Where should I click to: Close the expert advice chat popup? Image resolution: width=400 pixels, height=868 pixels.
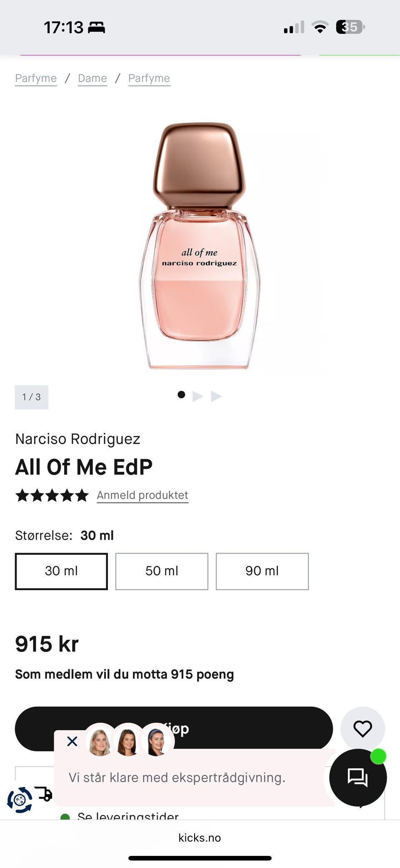pos(72,741)
